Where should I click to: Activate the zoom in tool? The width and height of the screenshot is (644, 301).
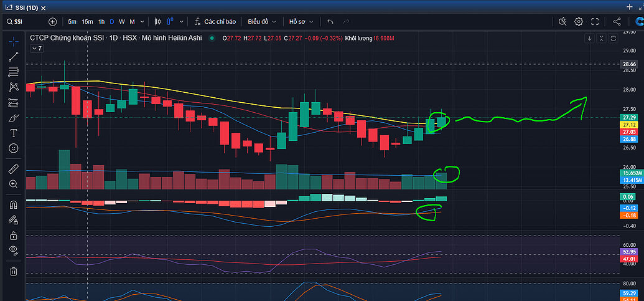tap(14, 184)
